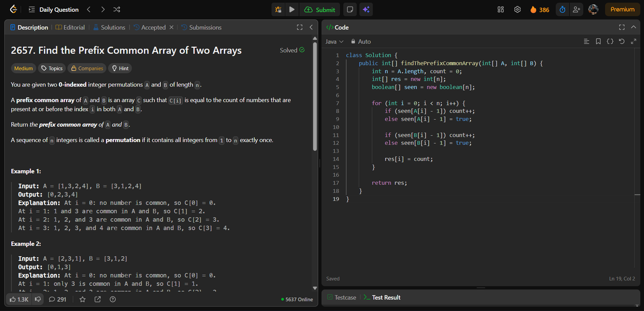Click line number 19 in the gutter
Viewport: 644px width, 311px height.
[335, 199]
